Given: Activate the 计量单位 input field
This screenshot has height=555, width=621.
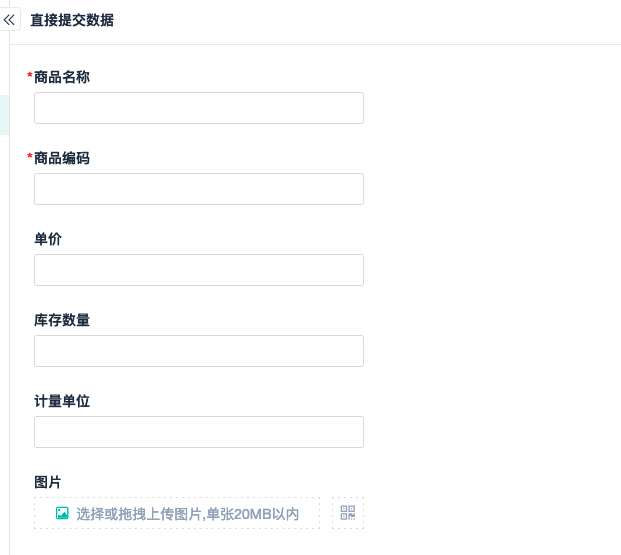Looking at the screenshot, I should coord(198,432).
